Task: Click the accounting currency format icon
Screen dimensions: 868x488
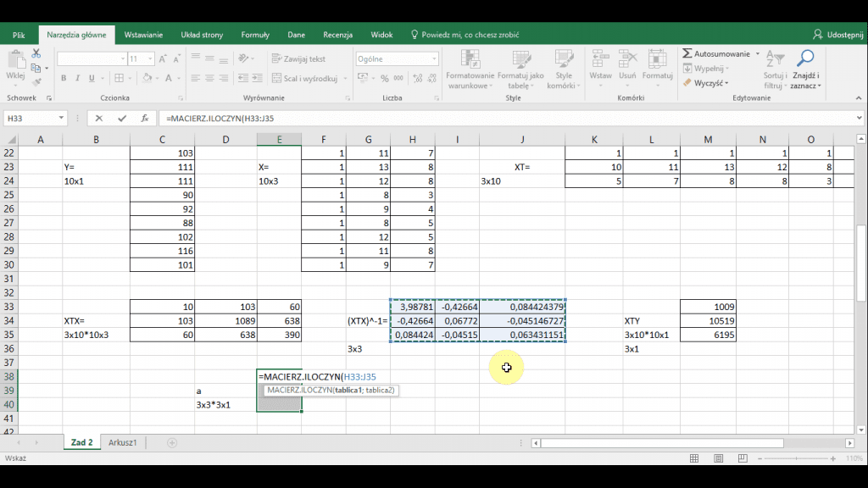Action: tap(363, 79)
